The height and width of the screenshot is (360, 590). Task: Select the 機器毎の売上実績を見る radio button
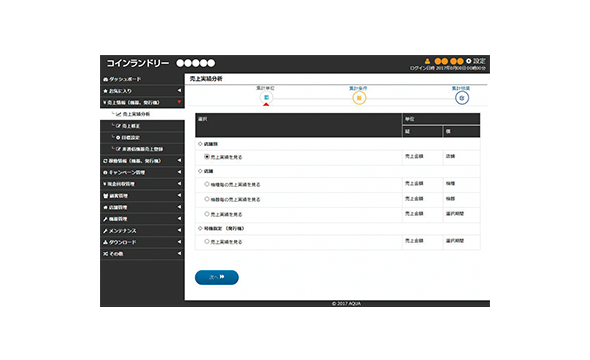[x=207, y=199]
